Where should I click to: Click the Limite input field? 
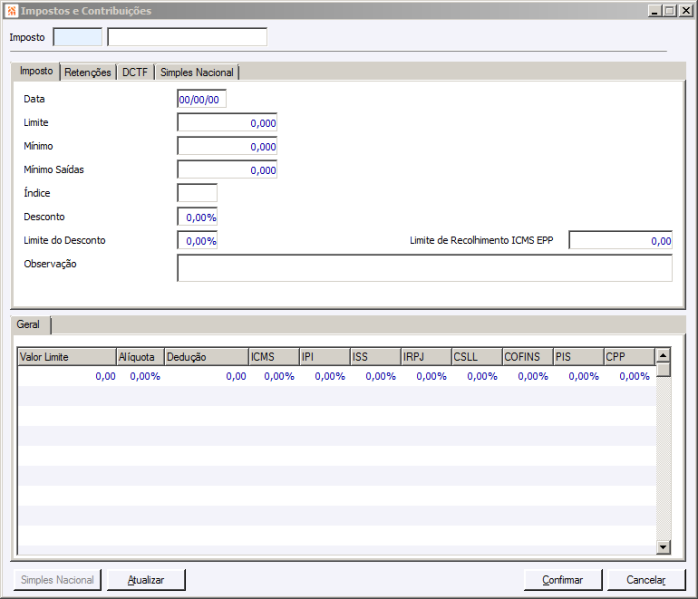pos(227,123)
